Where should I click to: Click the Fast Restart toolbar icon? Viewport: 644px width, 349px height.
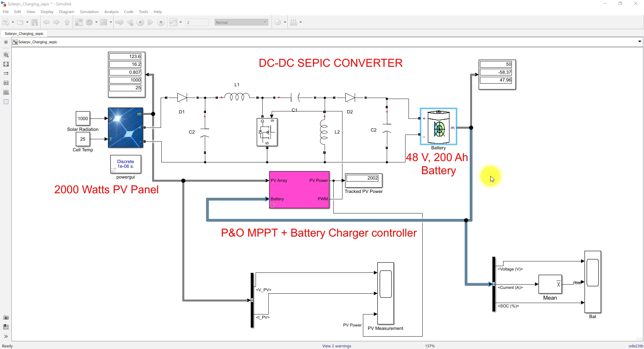click(119, 22)
